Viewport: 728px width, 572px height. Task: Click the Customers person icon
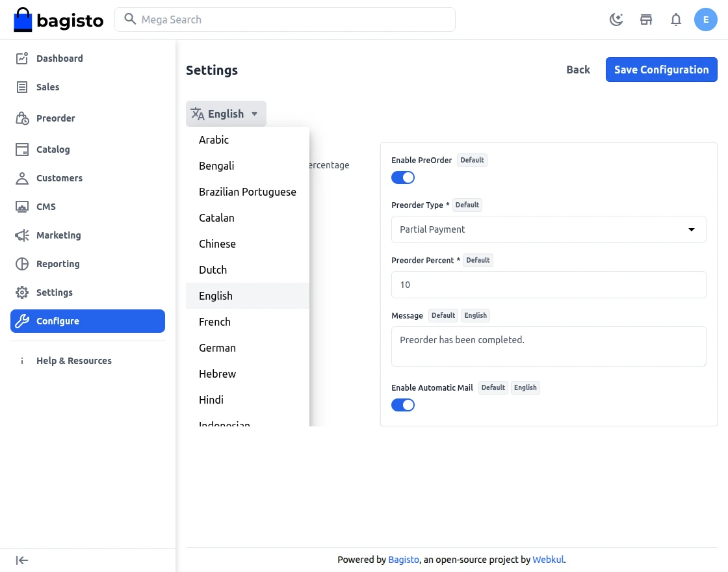coord(22,178)
